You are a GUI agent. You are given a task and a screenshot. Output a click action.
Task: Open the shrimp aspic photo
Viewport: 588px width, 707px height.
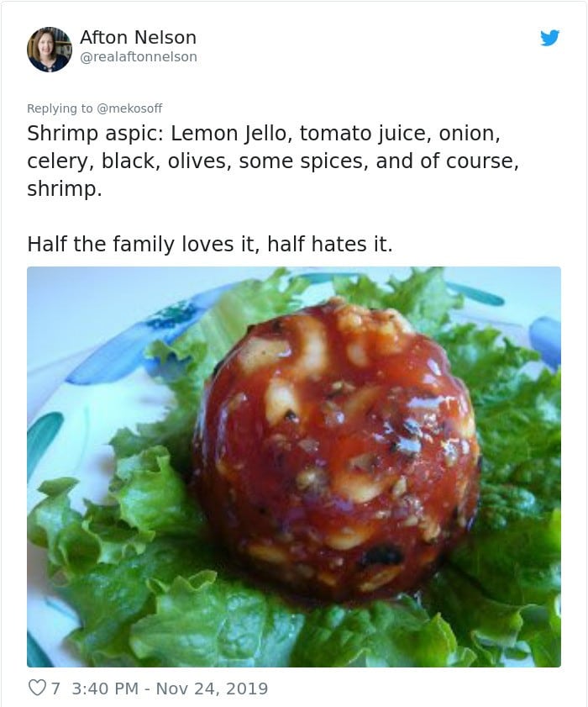tap(294, 467)
